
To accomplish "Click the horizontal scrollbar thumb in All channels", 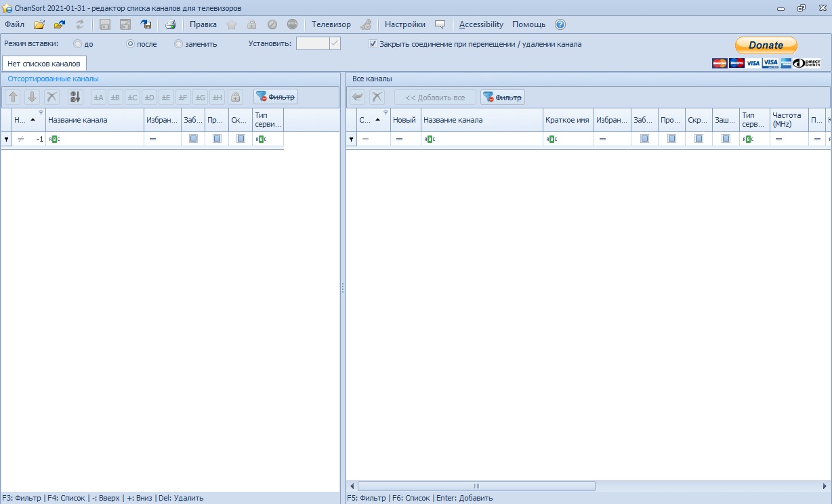I will pos(476,486).
